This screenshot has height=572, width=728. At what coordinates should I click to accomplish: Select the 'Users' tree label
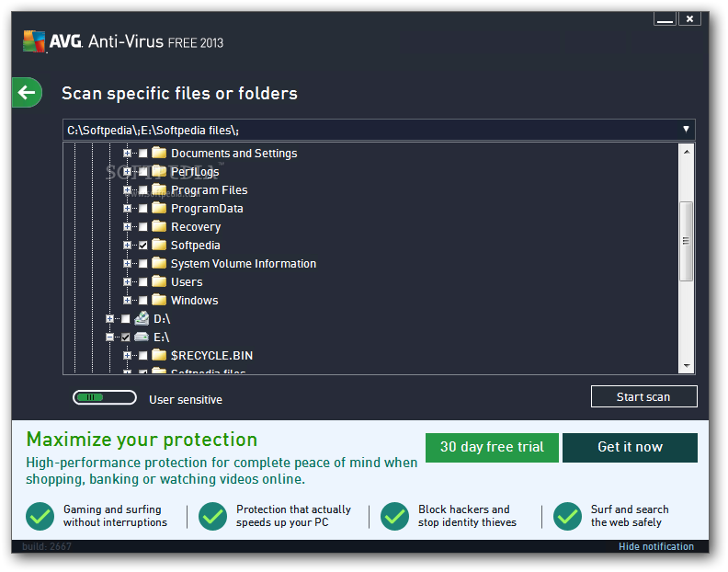[187, 282]
